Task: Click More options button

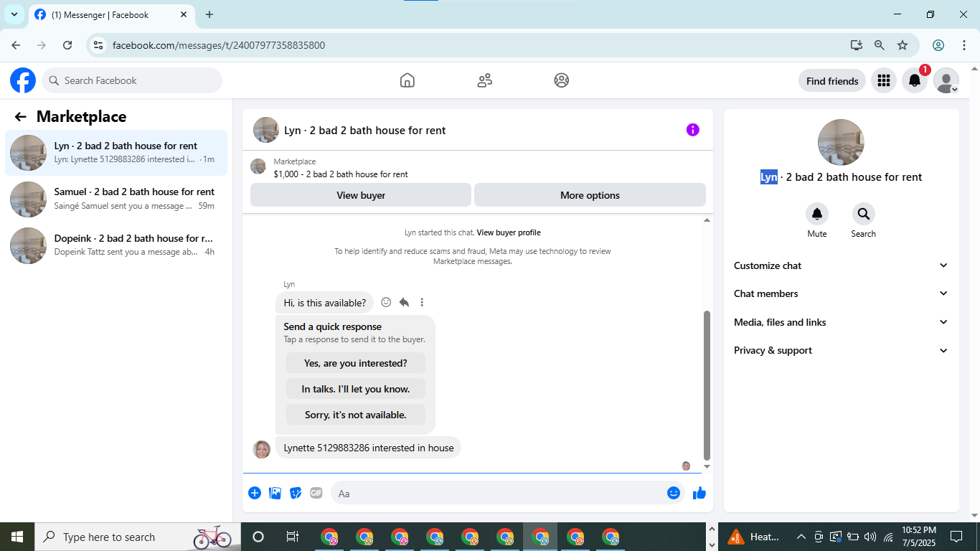Action: (x=590, y=195)
